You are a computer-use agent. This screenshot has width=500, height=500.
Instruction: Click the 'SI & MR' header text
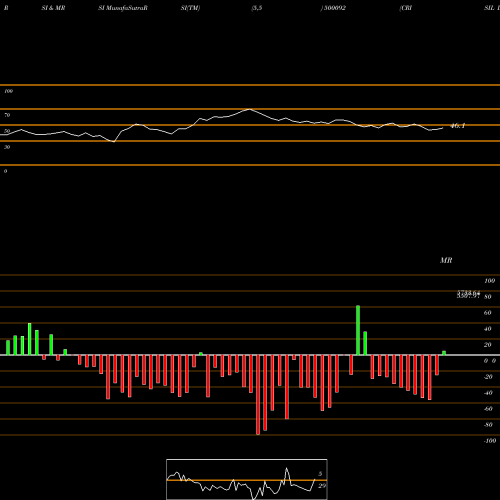point(53,8)
